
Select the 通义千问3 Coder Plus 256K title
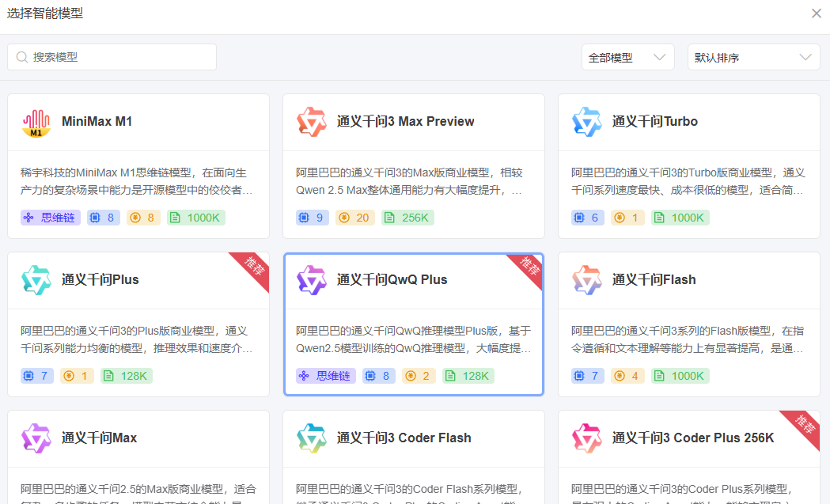693,438
